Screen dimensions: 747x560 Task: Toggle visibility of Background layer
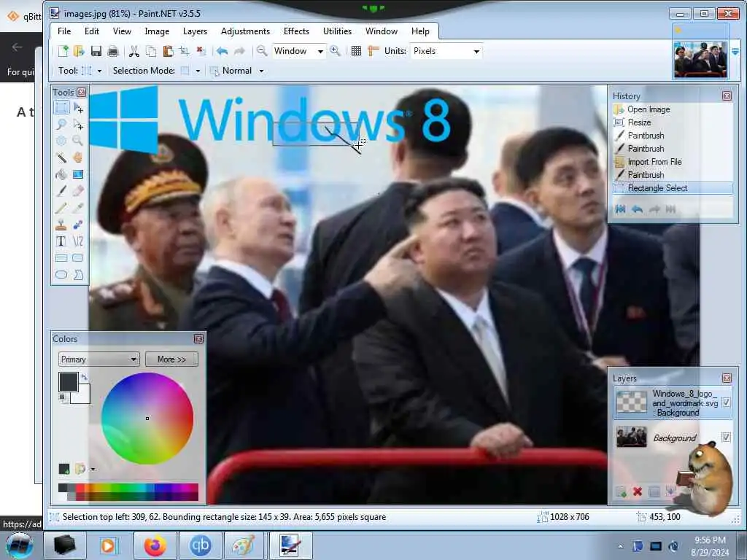coord(726,437)
